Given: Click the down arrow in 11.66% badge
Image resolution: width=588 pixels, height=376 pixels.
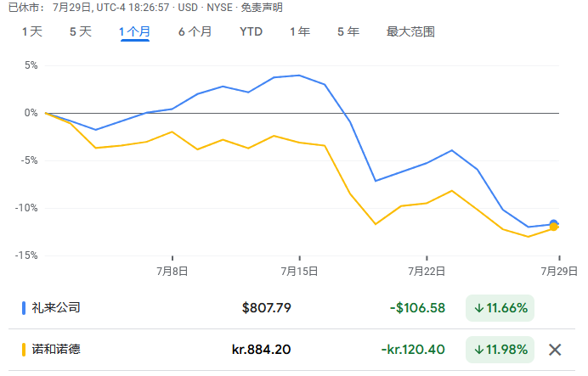Looking at the screenshot, I should [x=478, y=308].
